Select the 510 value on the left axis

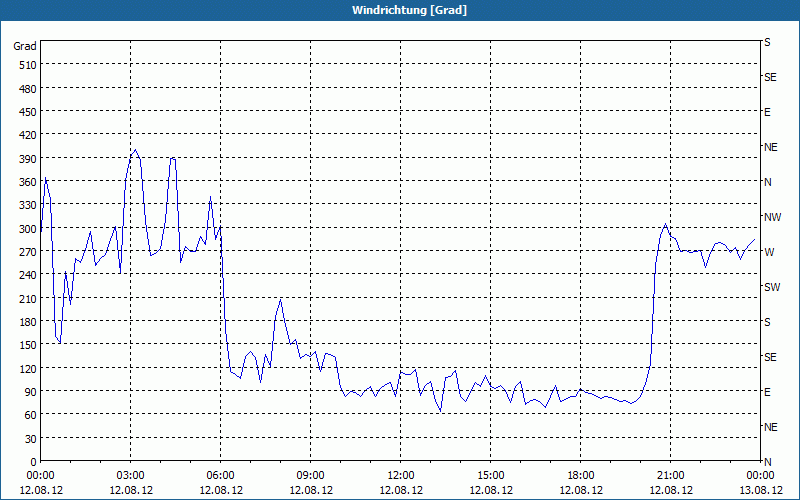[x=28, y=65]
